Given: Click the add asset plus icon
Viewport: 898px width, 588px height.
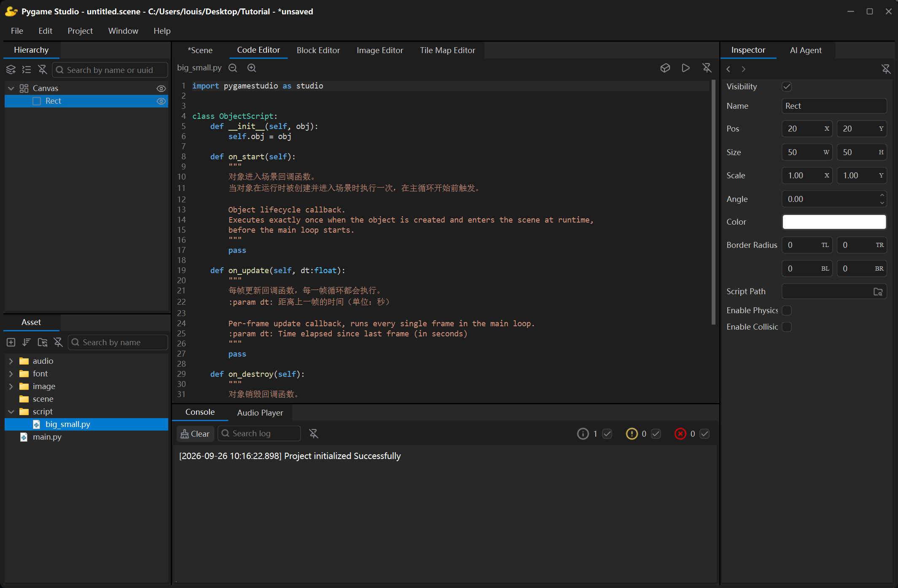Looking at the screenshot, I should (11, 342).
